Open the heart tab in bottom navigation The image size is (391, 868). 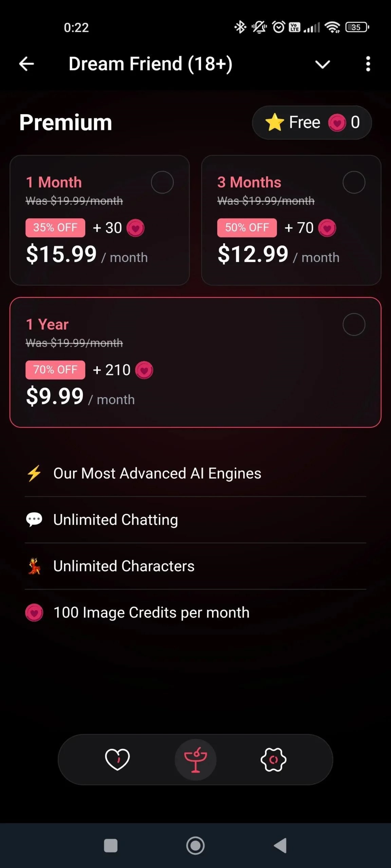click(x=117, y=759)
